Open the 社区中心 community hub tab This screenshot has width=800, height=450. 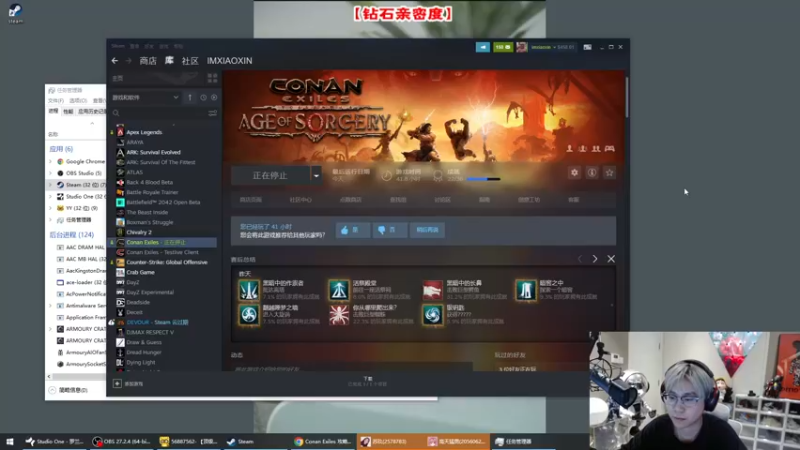301,200
